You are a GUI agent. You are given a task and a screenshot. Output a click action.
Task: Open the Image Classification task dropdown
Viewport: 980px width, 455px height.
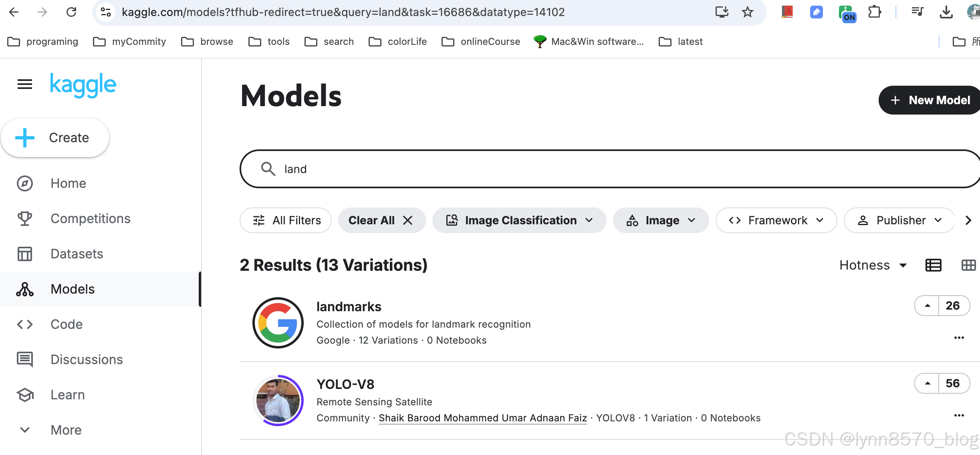[519, 220]
